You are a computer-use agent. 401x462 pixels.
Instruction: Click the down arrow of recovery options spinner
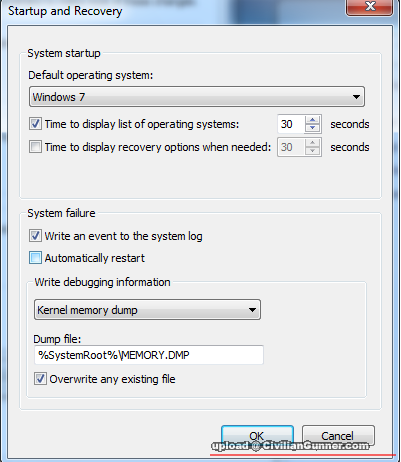(312, 151)
